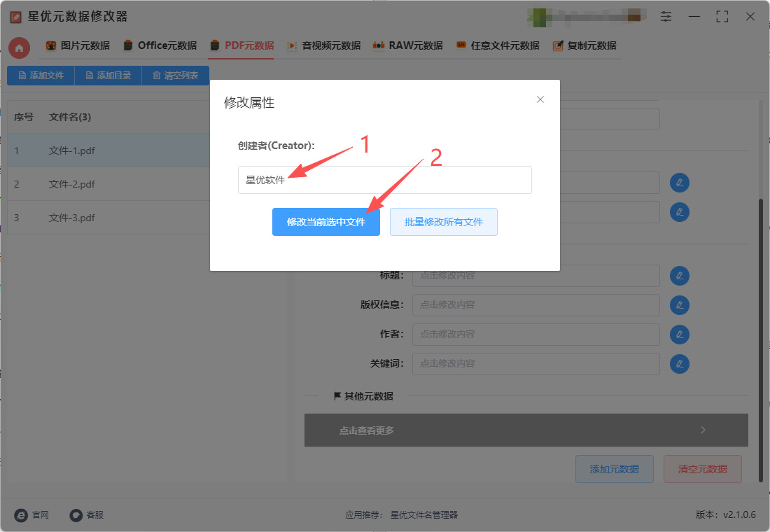Click 批量修改所有文件 button
The width and height of the screenshot is (770, 532).
tap(443, 222)
